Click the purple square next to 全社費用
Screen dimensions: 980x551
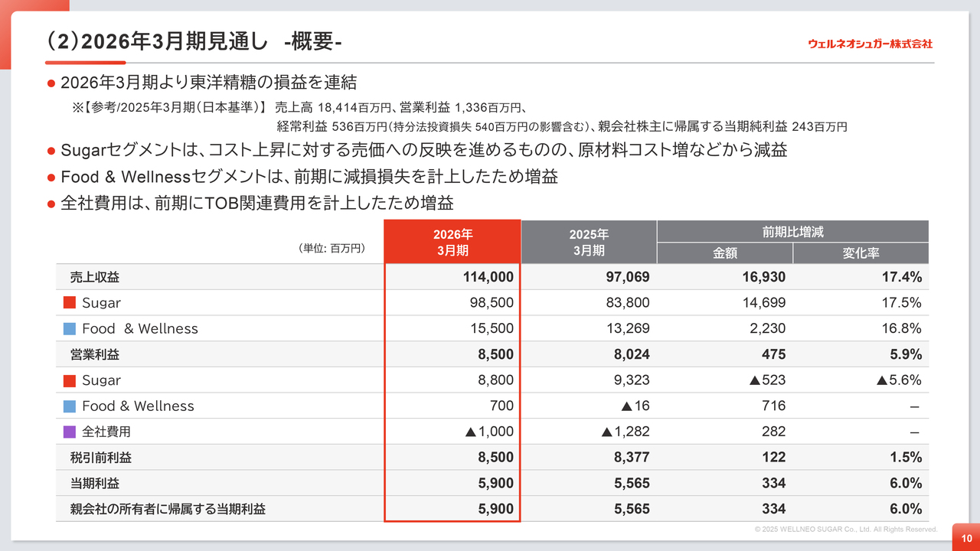click(69, 432)
